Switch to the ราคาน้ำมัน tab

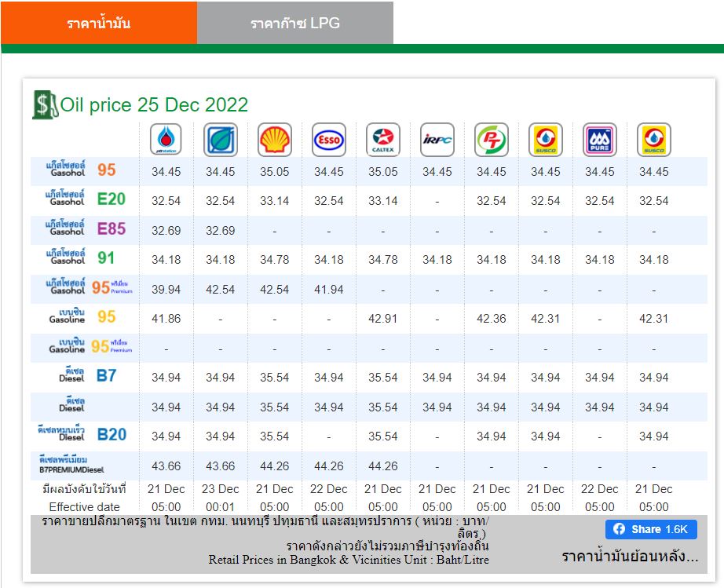click(99, 23)
